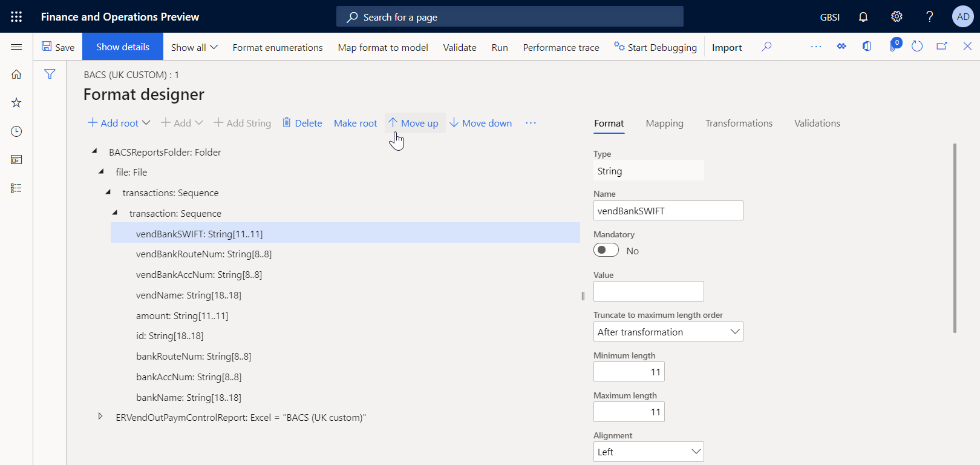Go to Home in sidebar
Image resolution: width=980 pixels, height=465 pixels.
click(16, 74)
